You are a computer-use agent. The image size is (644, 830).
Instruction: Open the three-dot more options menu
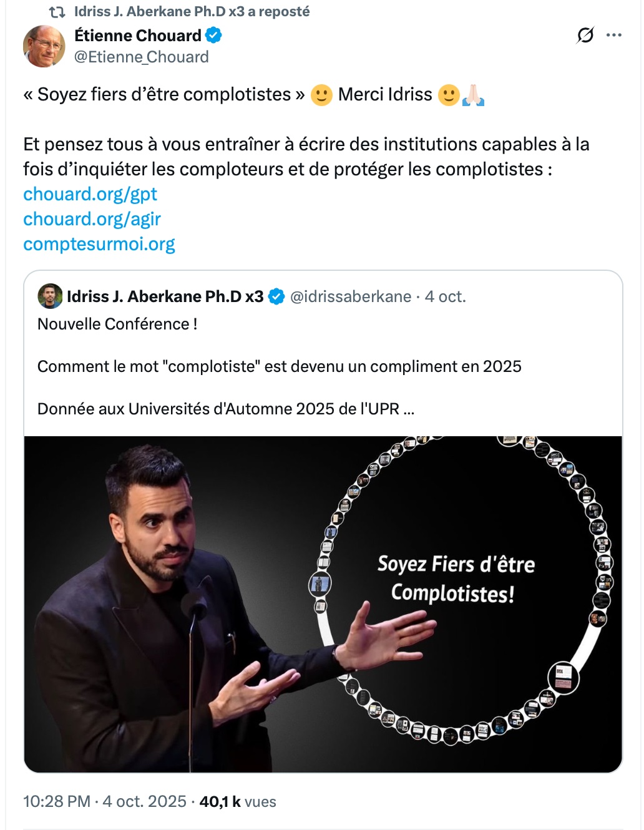click(x=614, y=36)
